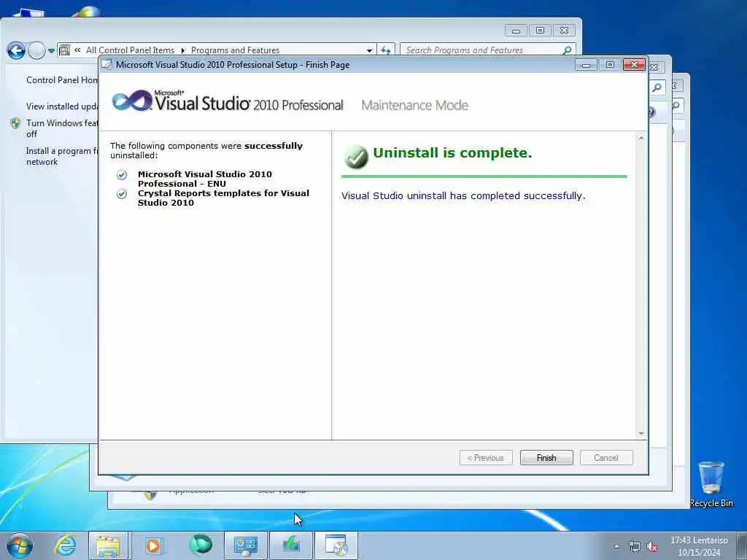
Task: Click Back arrow in Programs and Features window
Action: [16, 50]
